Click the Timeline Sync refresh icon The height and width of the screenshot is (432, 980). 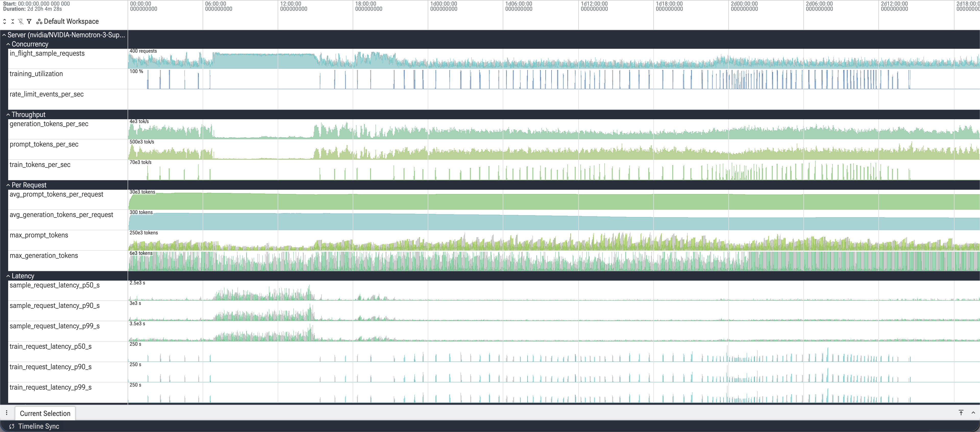click(12, 426)
